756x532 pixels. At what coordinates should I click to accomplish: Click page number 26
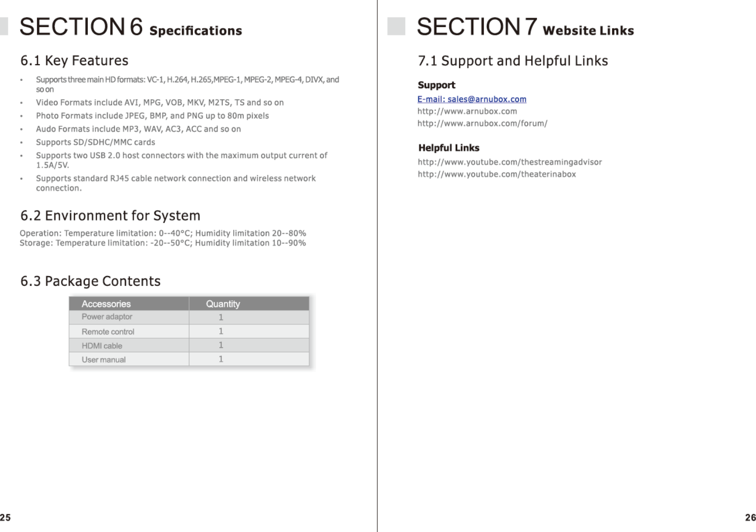pos(750,517)
